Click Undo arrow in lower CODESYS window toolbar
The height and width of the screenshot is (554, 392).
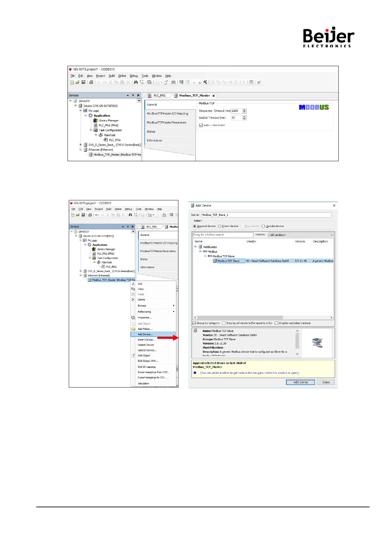[97, 215]
